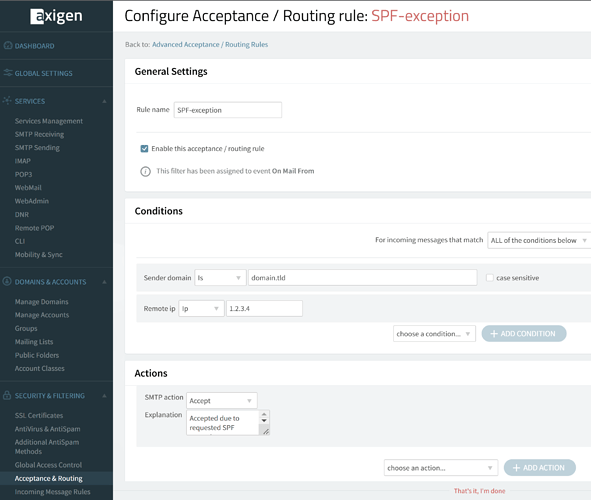Open the SMTP action Accept dropdown

tap(222, 401)
